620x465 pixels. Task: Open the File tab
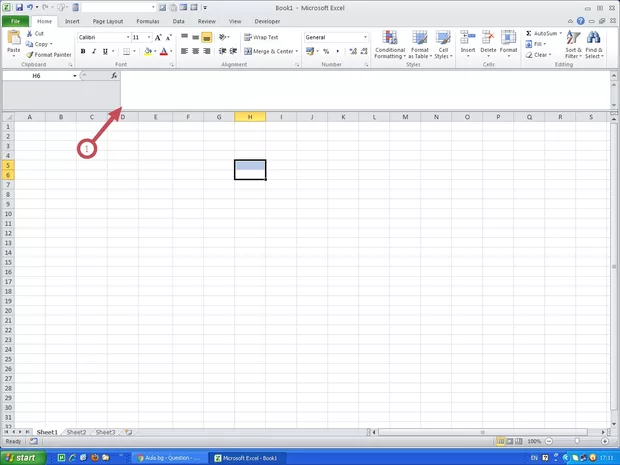pyautogui.click(x=15, y=21)
